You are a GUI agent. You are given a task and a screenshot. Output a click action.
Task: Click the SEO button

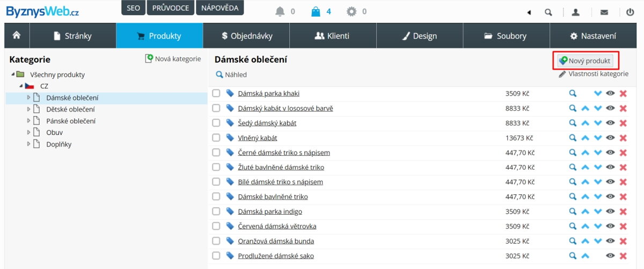pyautogui.click(x=134, y=8)
